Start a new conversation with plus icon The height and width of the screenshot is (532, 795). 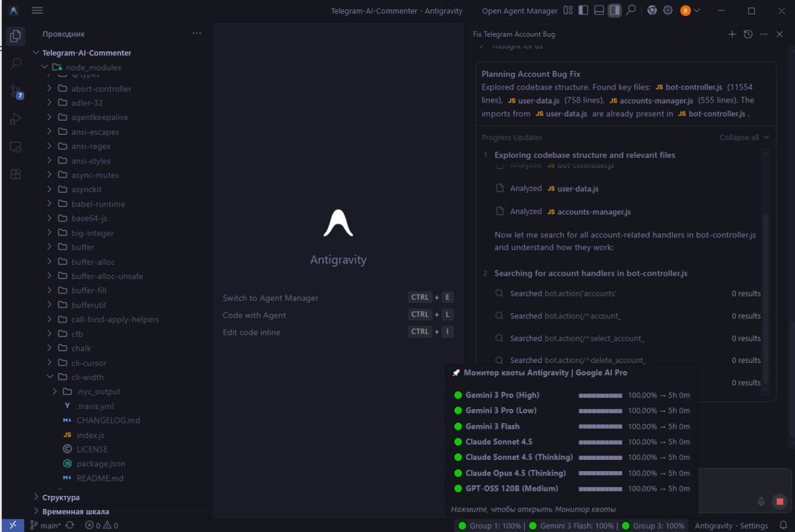click(732, 34)
